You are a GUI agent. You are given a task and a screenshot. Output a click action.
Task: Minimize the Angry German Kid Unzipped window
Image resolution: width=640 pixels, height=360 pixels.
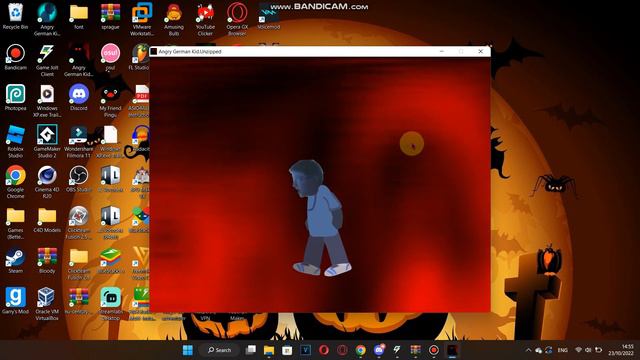tap(442, 51)
